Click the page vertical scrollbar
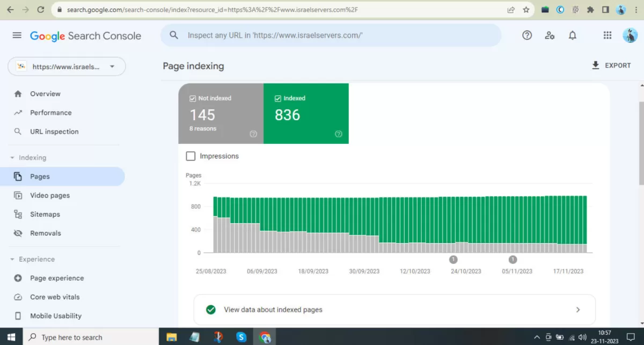Image resolution: width=644 pixels, height=345 pixels. pyautogui.click(x=641, y=142)
